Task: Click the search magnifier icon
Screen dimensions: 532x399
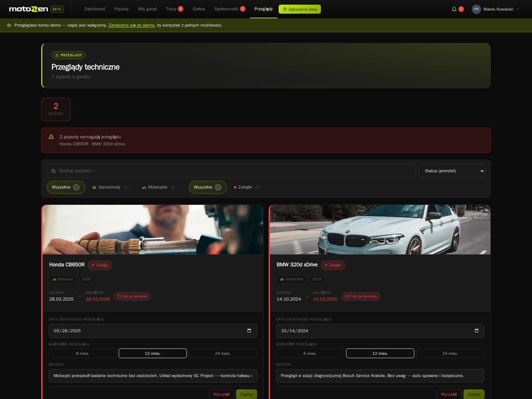Action: coord(54,171)
